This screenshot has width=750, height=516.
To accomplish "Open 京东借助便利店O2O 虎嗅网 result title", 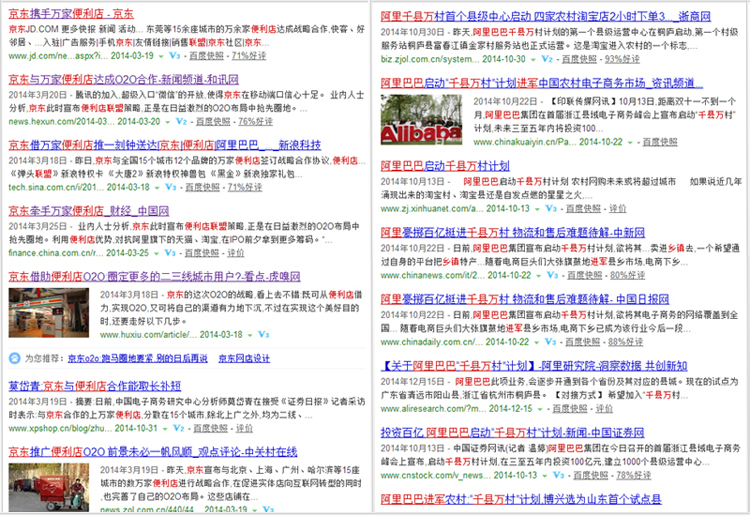I will click(x=154, y=276).
